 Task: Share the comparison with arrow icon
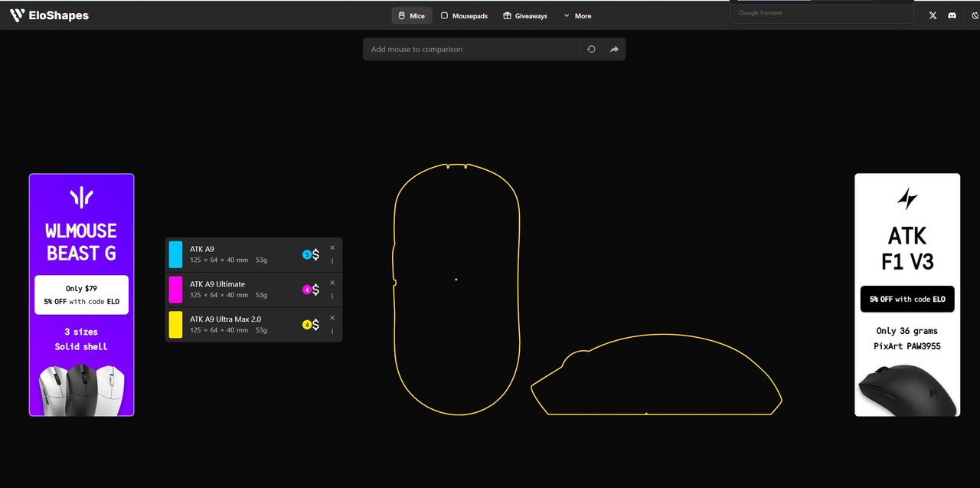tap(614, 49)
